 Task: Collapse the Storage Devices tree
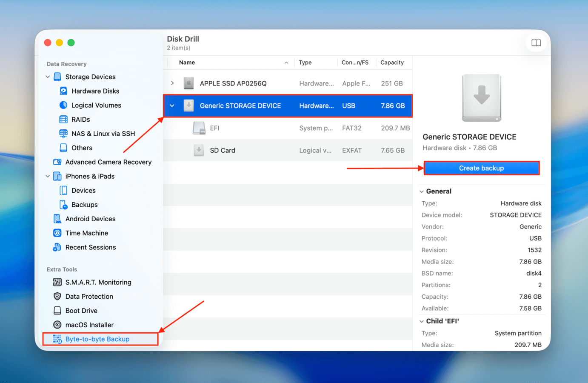click(47, 77)
